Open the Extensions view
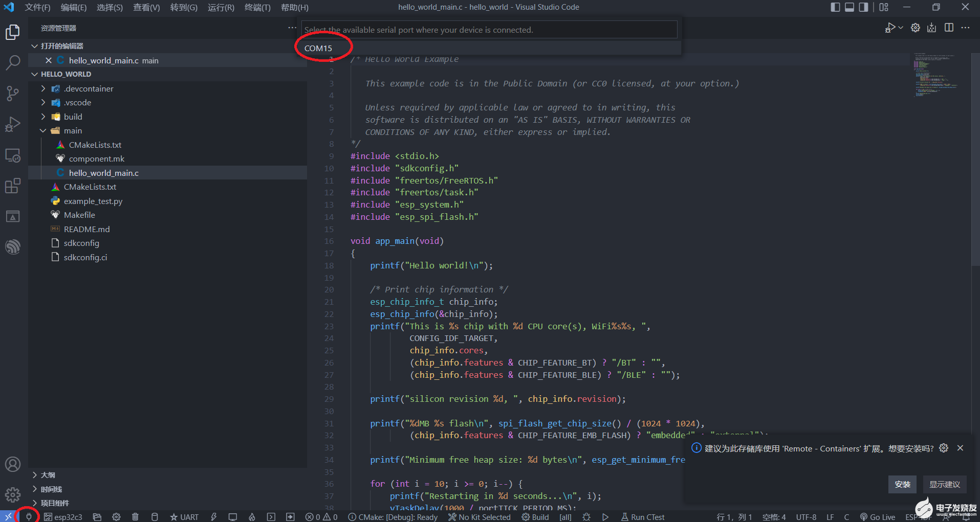Viewport: 980px width, 522px height. click(x=12, y=186)
